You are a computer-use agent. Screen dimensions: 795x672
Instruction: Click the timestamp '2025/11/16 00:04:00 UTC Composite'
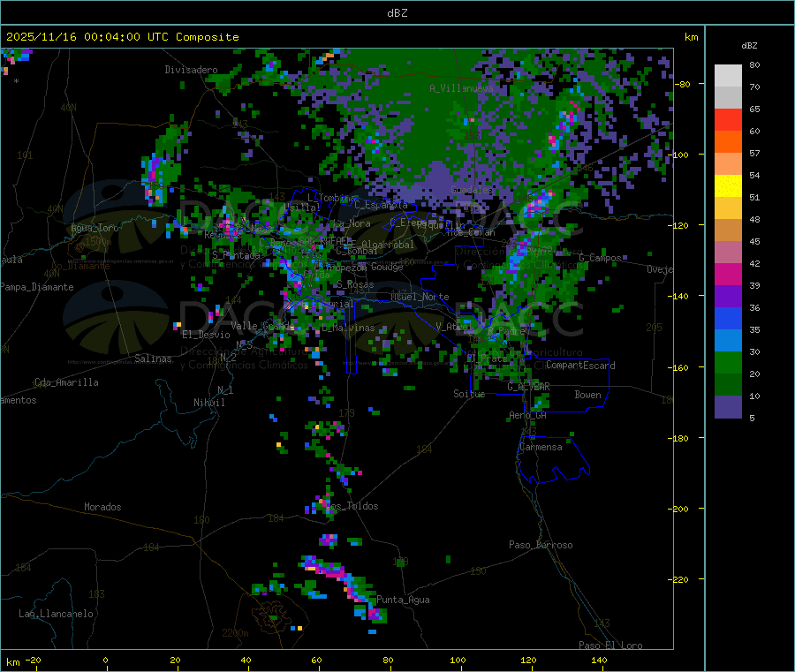tap(122, 37)
